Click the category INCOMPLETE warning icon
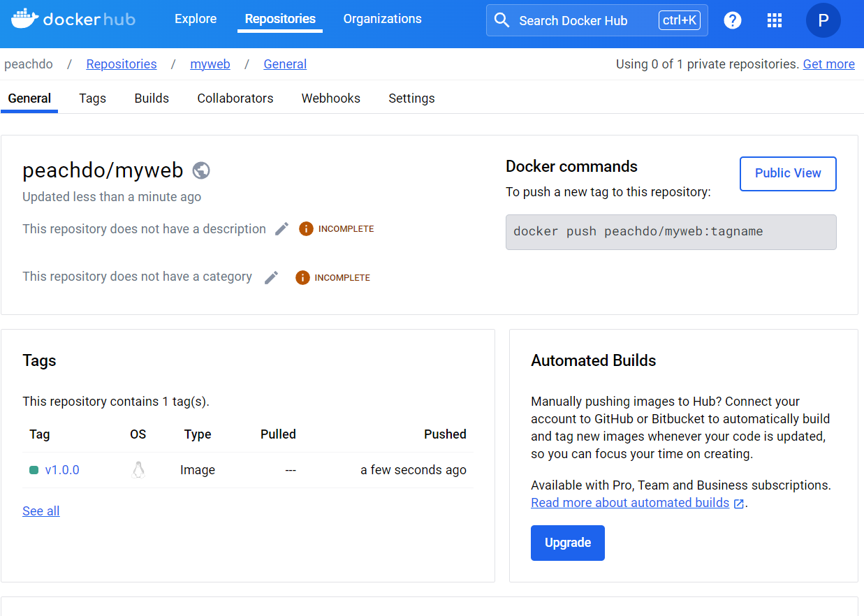This screenshot has height=616, width=864. click(302, 277)
